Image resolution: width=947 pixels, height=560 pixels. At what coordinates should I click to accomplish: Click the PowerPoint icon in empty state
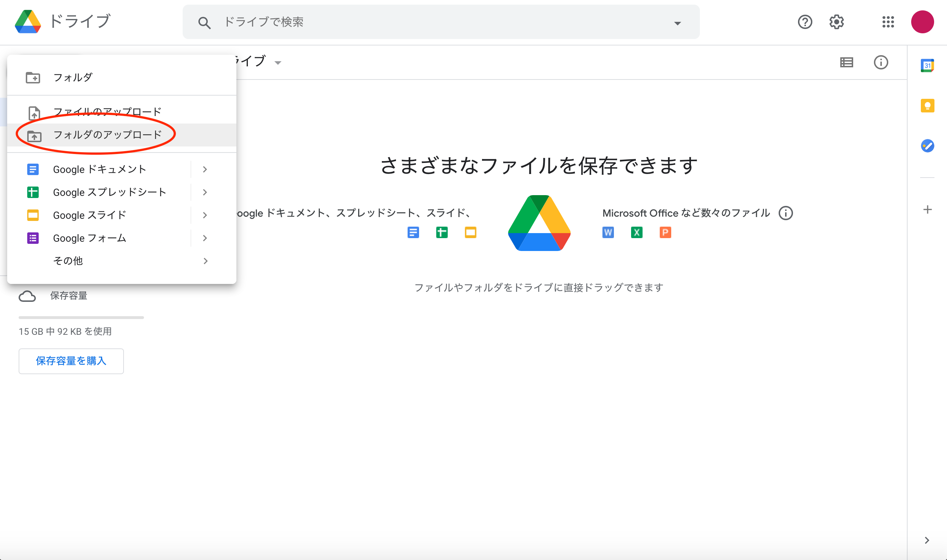pyautogui.click(x=665, y=232)
